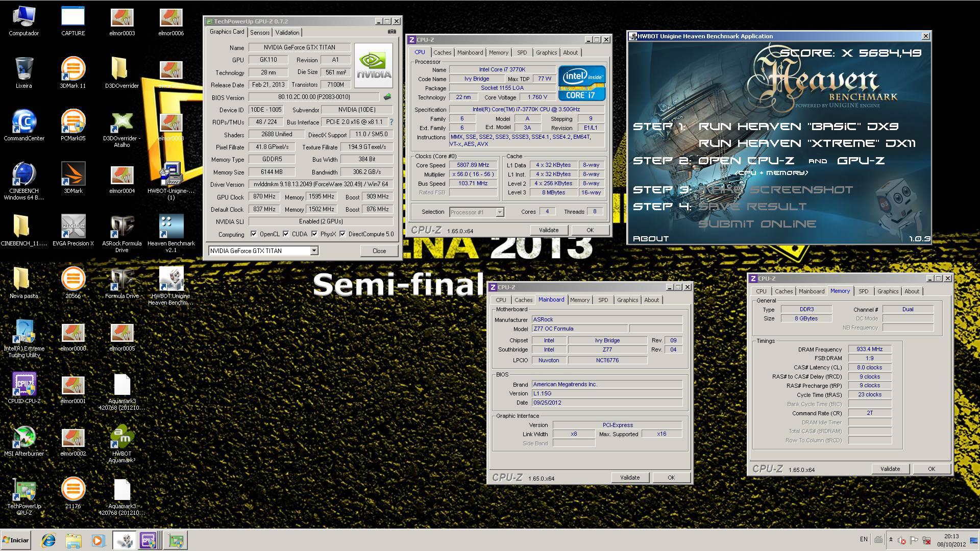Launch CPUID CPU-Z desktop shortcut

point(23,388)
